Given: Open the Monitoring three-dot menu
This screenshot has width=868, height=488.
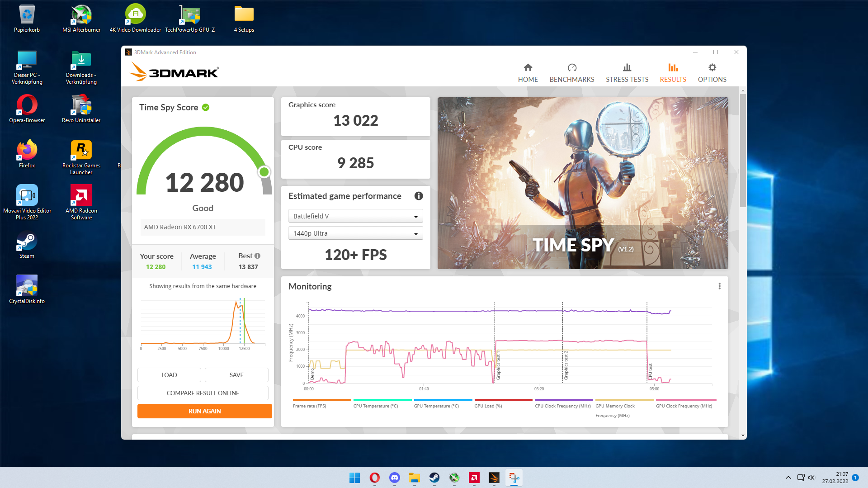Looking at the screenshot, I should point(719,286).
